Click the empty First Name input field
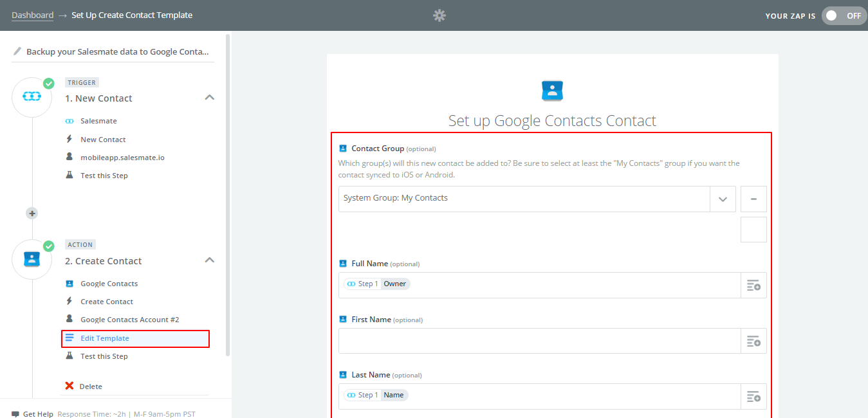 [540, 341]
